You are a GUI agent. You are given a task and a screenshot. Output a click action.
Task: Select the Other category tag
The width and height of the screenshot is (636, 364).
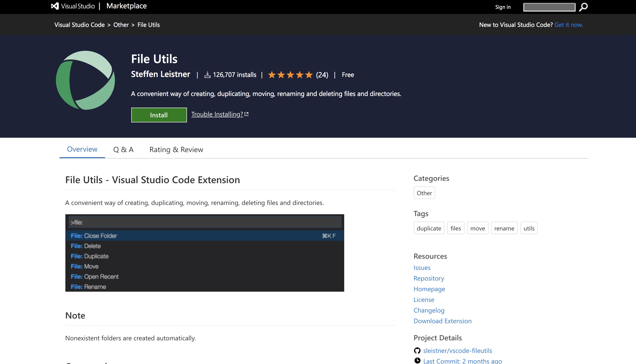point(424,192)
